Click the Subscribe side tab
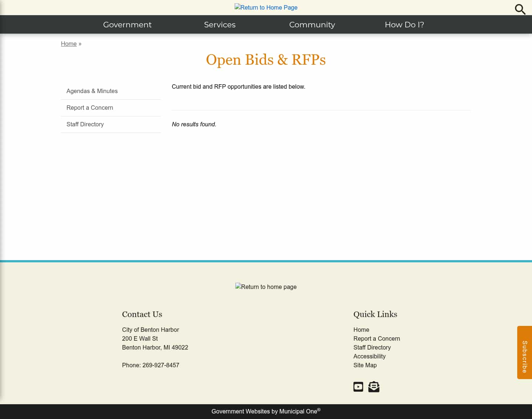 pos(525,352)
